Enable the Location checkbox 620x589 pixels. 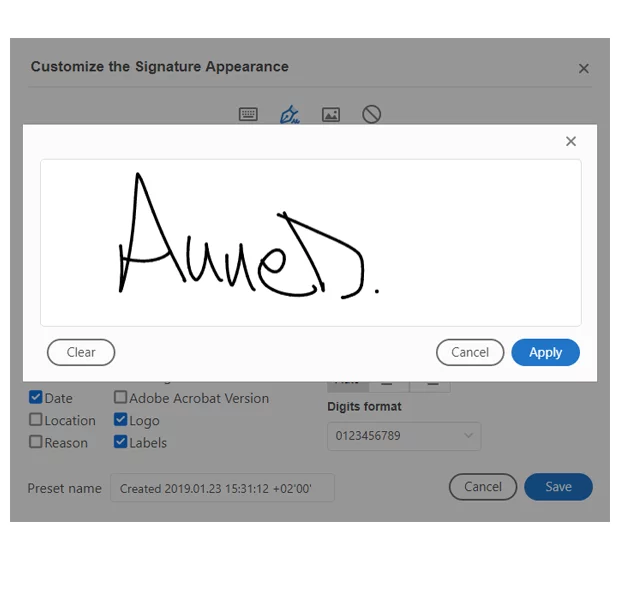[36, 419]
